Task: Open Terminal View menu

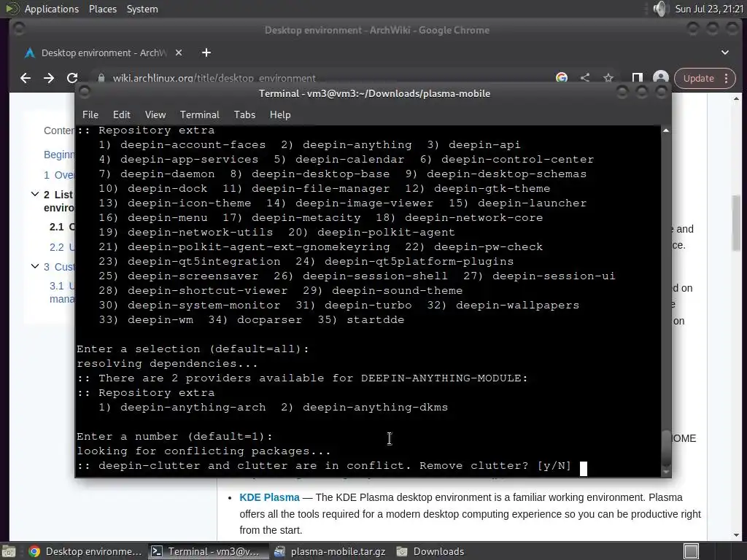Action: tap(155, 114)
